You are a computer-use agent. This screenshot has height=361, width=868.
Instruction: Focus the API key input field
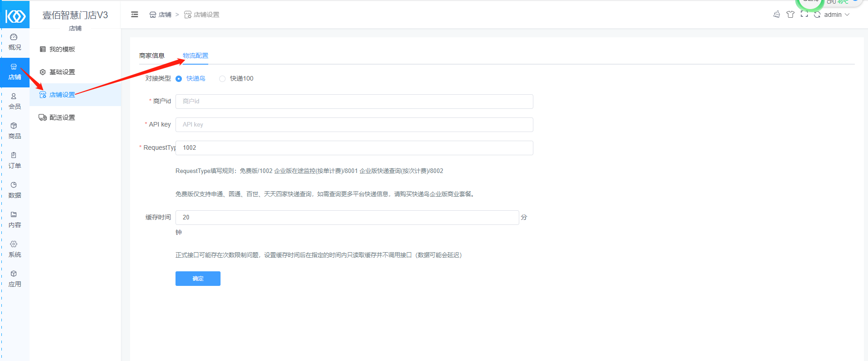point(354,125)
